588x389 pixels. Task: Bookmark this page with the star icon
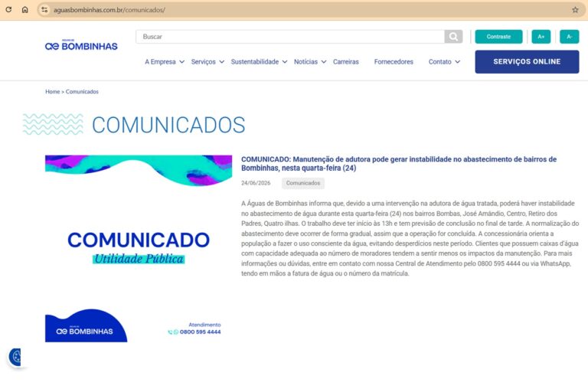coord(575,10)
